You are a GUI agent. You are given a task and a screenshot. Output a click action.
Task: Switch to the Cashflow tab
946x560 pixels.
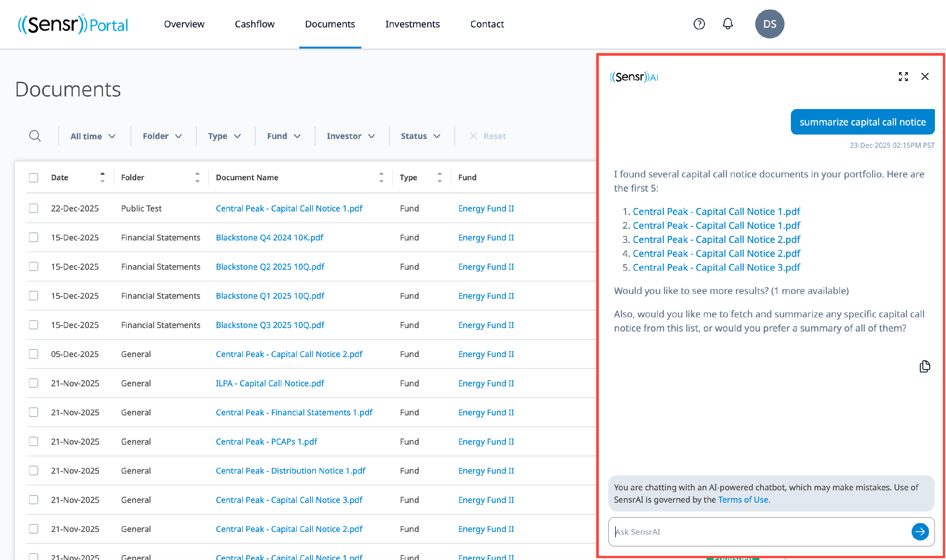(254, 24)
